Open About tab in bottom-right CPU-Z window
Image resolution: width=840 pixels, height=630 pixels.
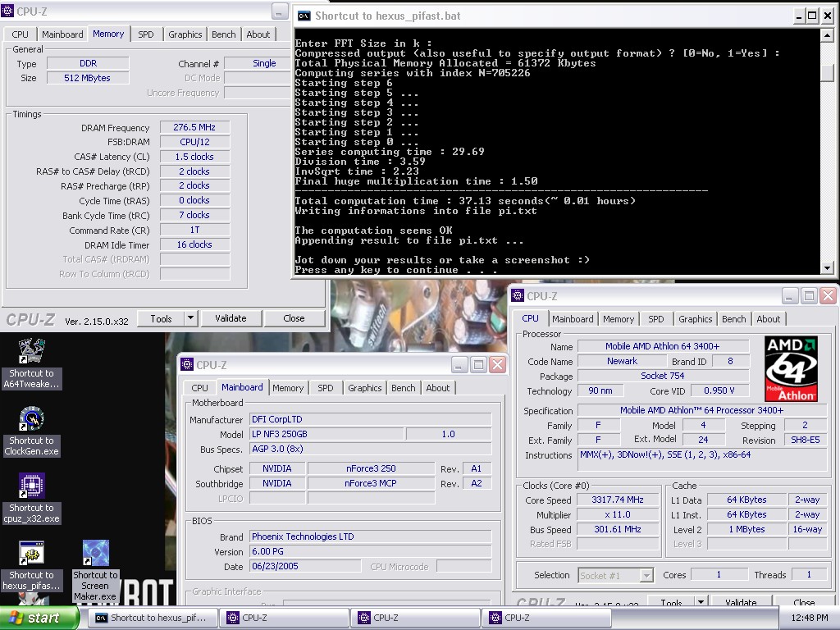(x=768, y=319)
